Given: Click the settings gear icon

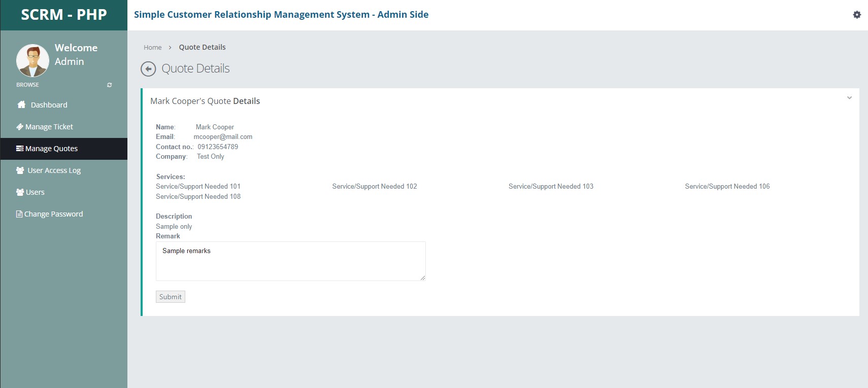Looking at the screenshot, I should (x=857, y=15).
